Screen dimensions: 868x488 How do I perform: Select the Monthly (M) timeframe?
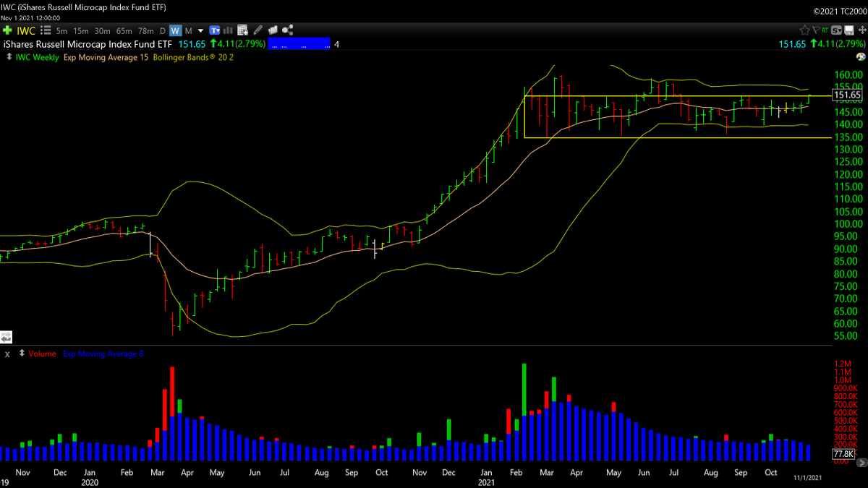click(189, 31)
